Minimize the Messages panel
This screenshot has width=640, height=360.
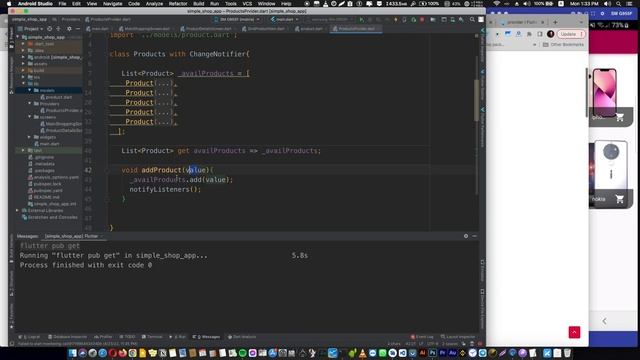click(474, 236)
